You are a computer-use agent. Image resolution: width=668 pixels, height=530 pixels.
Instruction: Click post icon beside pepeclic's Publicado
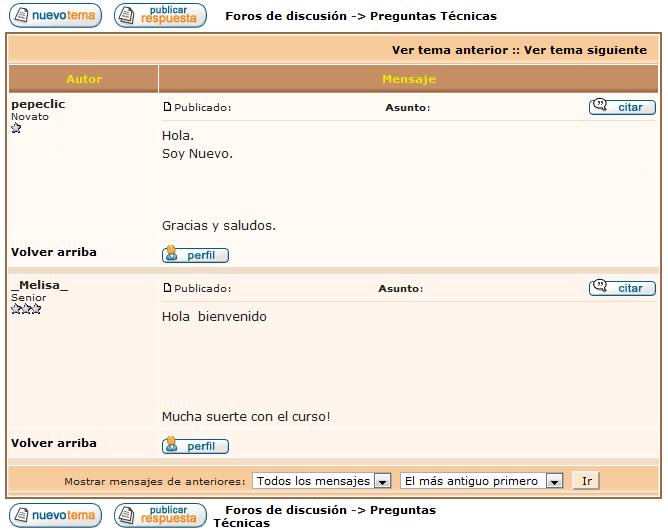167,108
